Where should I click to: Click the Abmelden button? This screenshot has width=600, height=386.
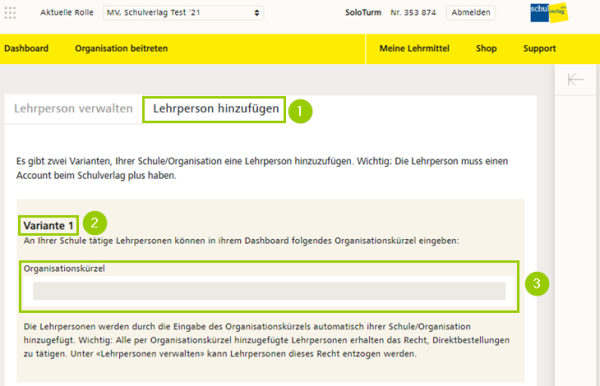click(471, 13)
